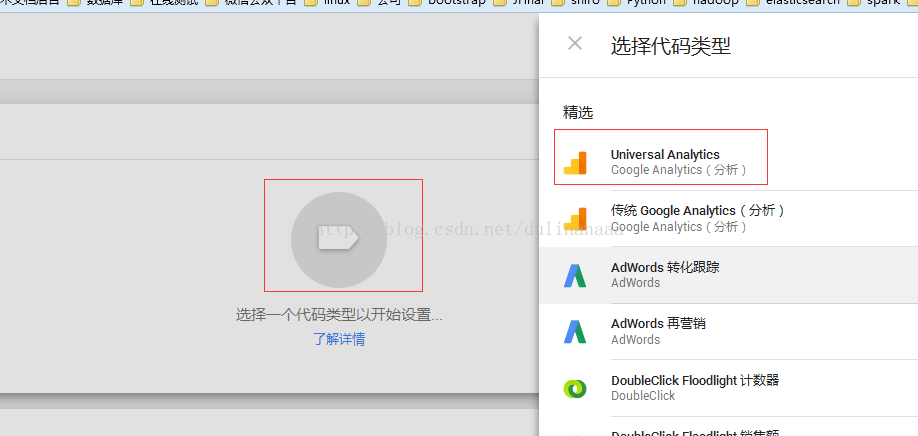918x436 pixels.
Task: Open the bootstrap bookmark folder
Action: coord(447,2)
